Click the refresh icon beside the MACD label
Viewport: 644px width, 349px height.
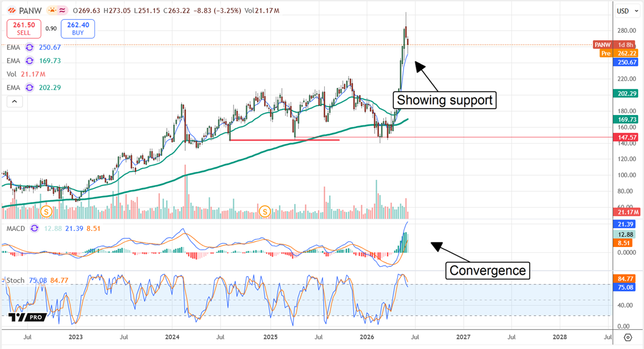pos(35,229)
